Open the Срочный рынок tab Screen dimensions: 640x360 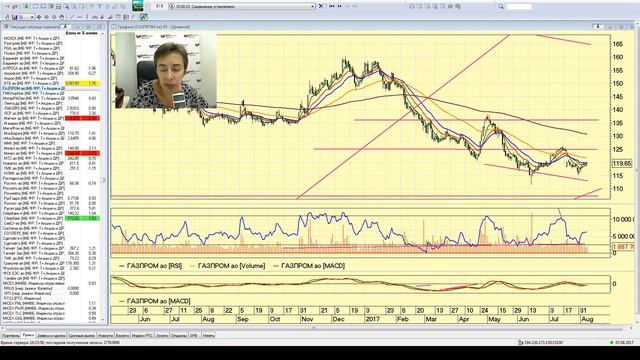(x=82, y=335)
